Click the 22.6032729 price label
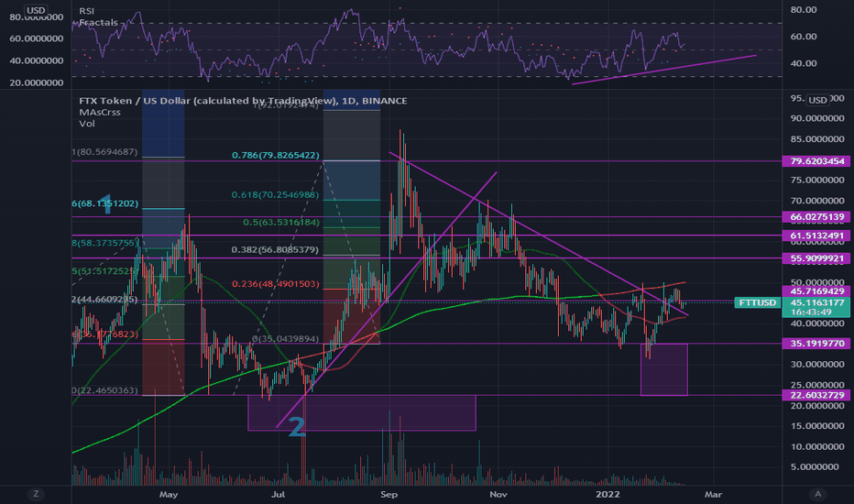Viewport: 854px width, 504px height. tap(816, 395)
